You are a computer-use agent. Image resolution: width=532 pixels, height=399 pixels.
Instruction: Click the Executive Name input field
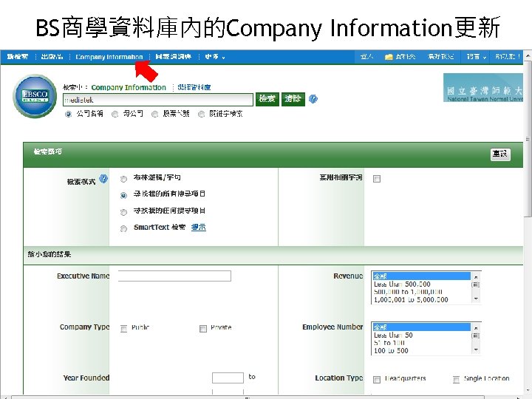(x=174, y=276)
